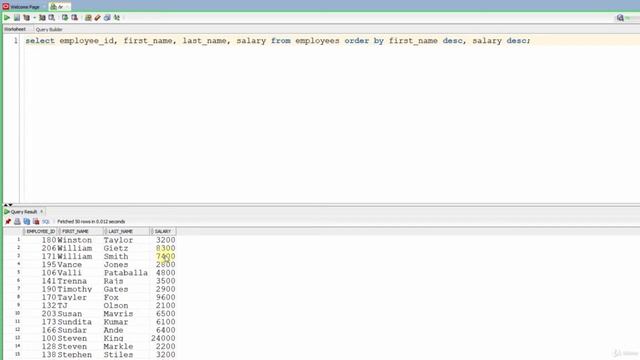Select last name cell 'Olson'
640x360 pixels.
[116, 305]
